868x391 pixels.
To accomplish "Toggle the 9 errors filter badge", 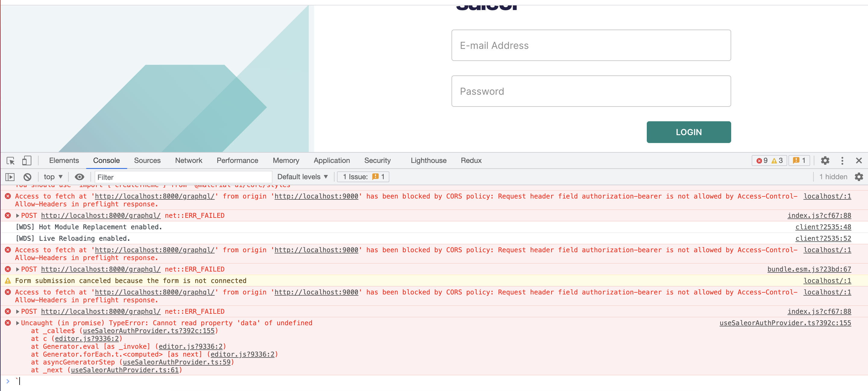I will tap(763, 161).
